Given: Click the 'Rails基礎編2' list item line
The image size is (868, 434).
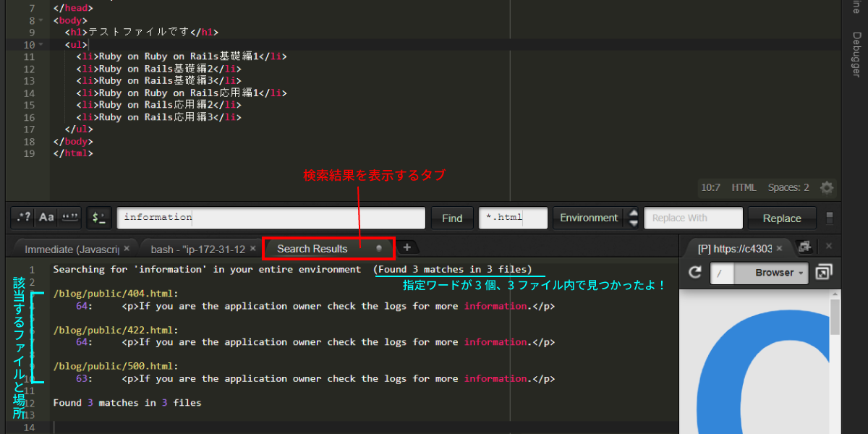Looking at the screenshot, I should click(158, 69).
